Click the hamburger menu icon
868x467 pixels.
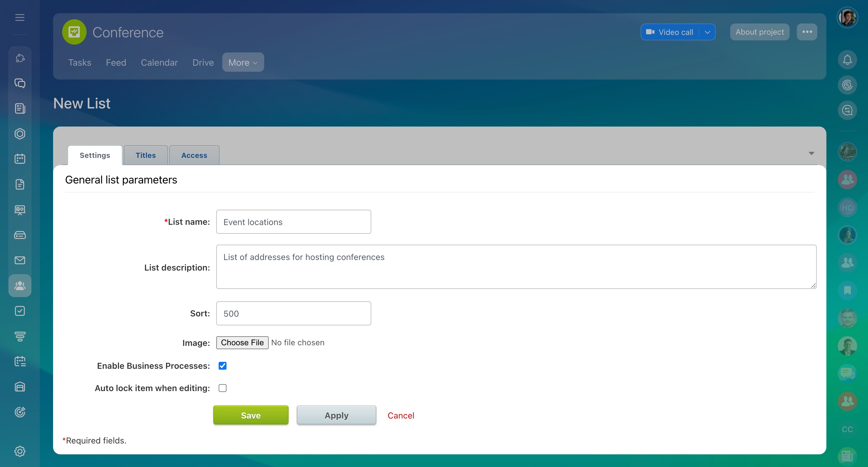coord(20,17)
